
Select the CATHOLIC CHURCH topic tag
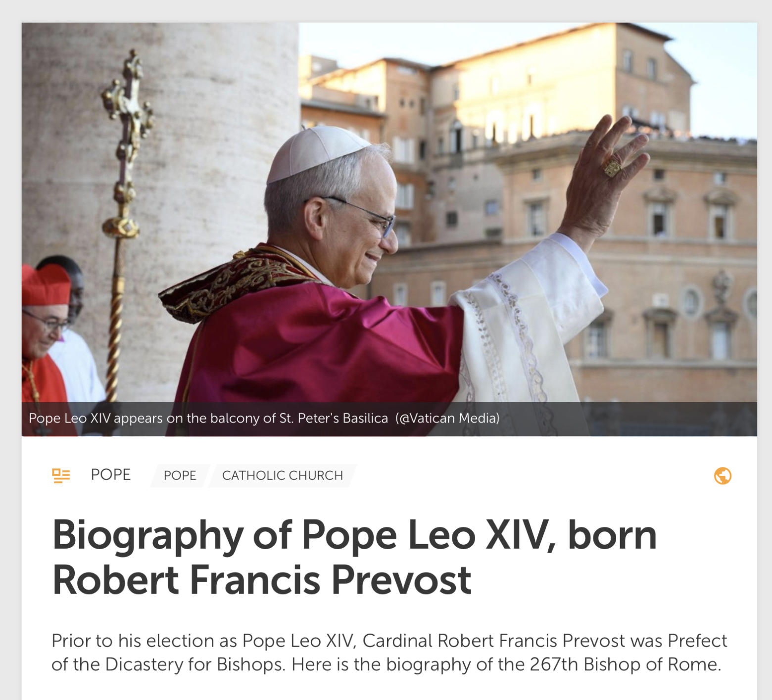click(x=283, y=475)
